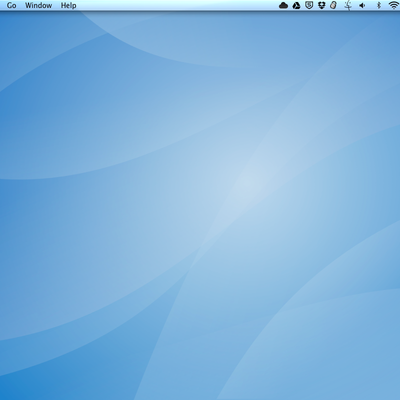Image resolution: width=400 pixels, height=400 pixels.
Task: Open the Wi-Fi status menu
Action: pyautogui.click(x=394, y=5)
